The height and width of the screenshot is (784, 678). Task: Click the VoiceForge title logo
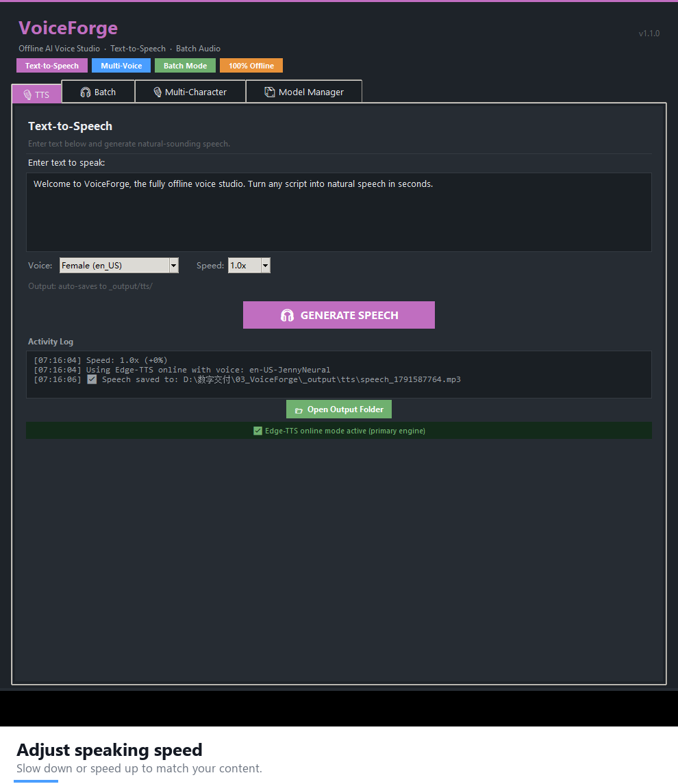[68, 28]
